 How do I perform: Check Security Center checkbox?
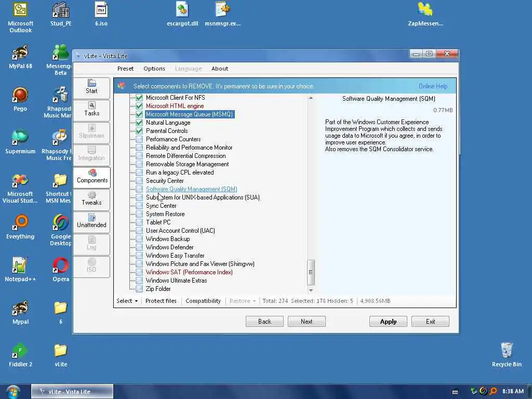139,181
